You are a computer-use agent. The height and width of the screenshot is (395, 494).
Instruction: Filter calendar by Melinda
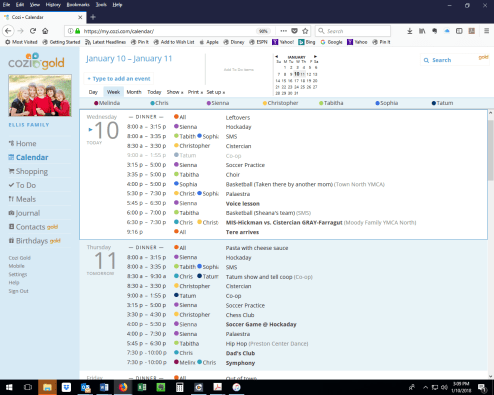tap(107, 103)
